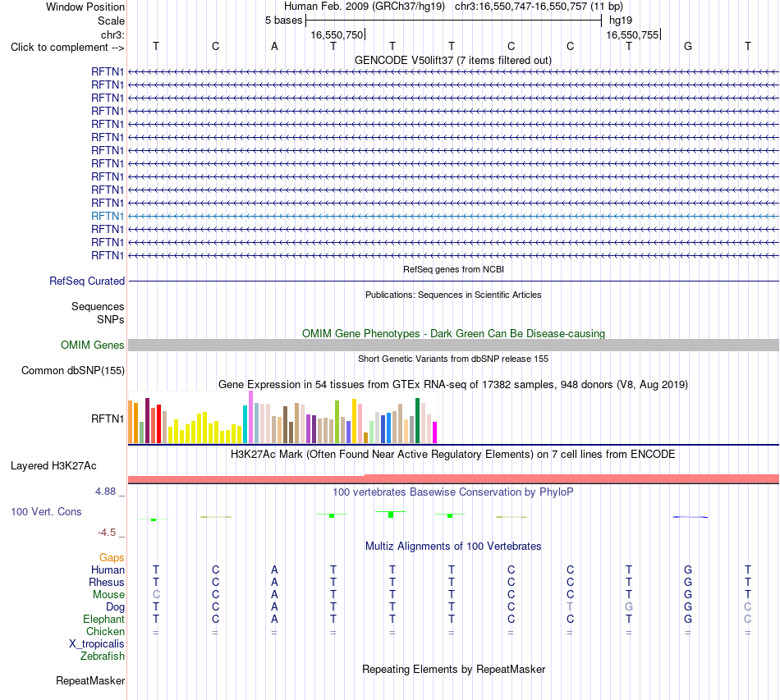Select the 'Rhesus' alignment row label
The image size is (780, 700).
coord(107,582)
